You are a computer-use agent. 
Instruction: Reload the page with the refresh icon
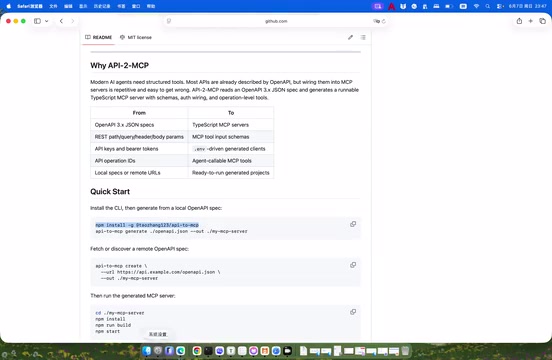[384, 21]
